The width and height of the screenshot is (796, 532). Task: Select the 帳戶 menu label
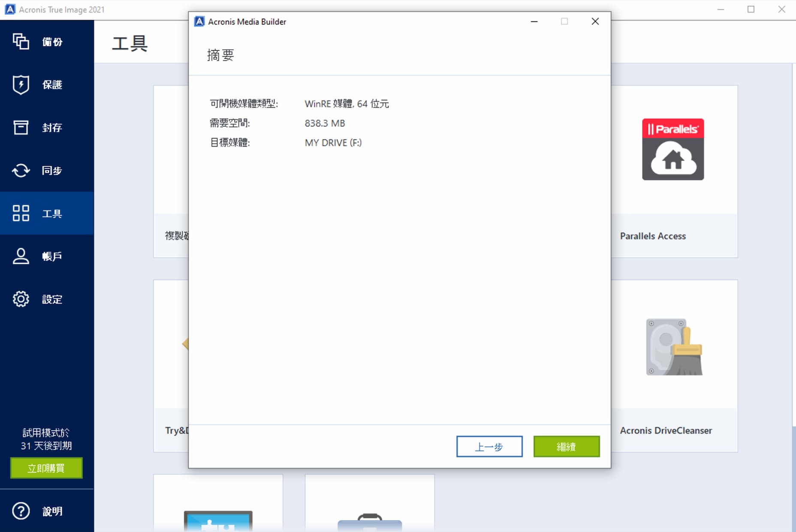coord(52,256)
